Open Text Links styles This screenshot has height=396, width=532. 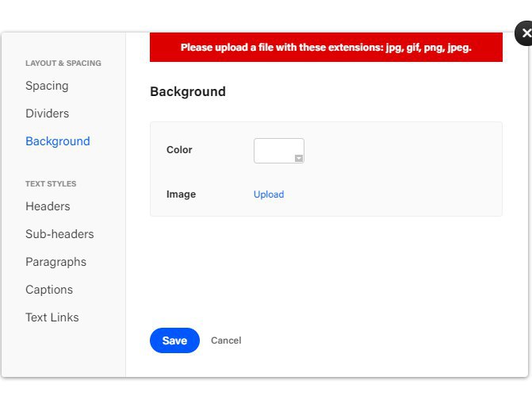[52, 317]
